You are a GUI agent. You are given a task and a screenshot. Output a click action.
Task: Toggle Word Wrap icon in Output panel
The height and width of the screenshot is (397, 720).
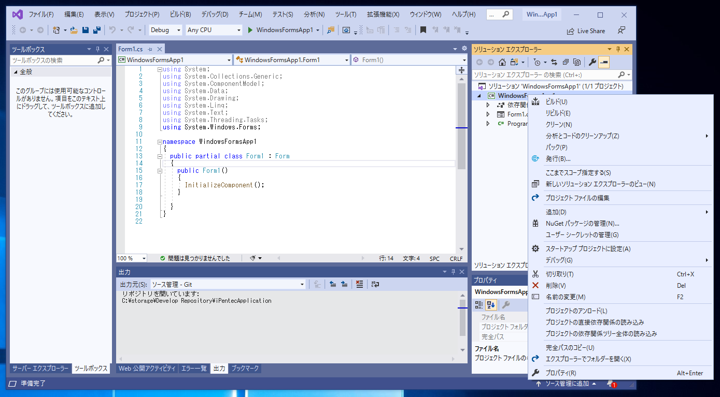pyautogui.click(x=375, y=285)
